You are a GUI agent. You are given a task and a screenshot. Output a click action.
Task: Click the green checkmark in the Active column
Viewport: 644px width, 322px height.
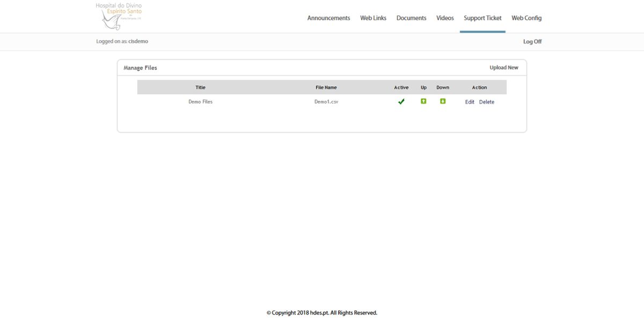(x=401, y=101)
